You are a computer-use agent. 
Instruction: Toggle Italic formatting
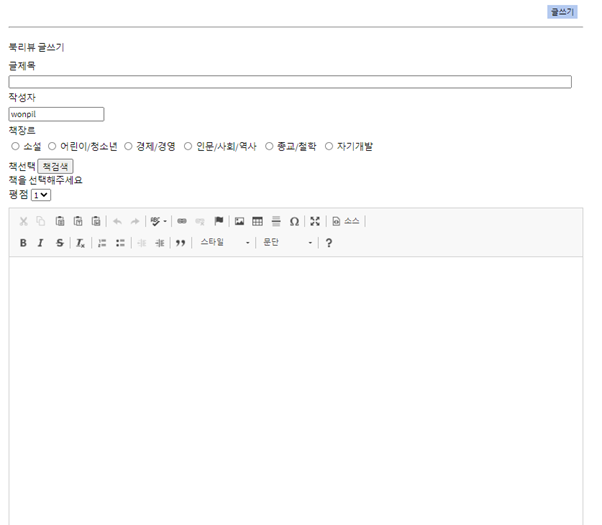[x=40, y=243]
